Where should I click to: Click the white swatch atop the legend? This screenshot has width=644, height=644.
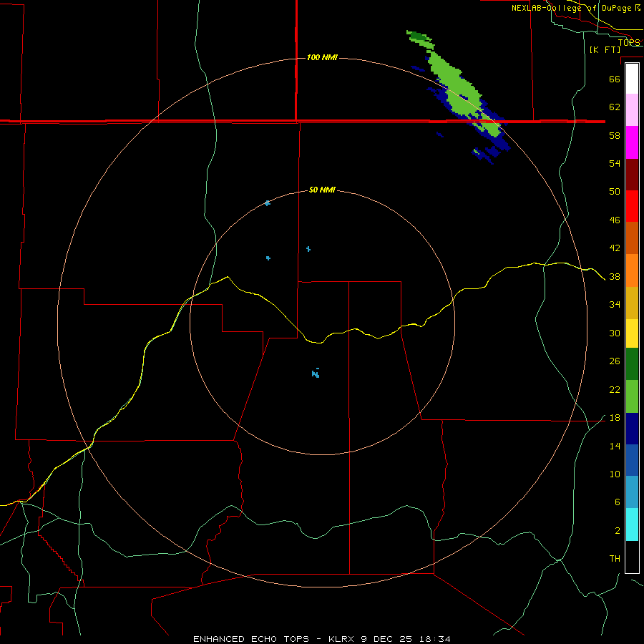point(632,79)
